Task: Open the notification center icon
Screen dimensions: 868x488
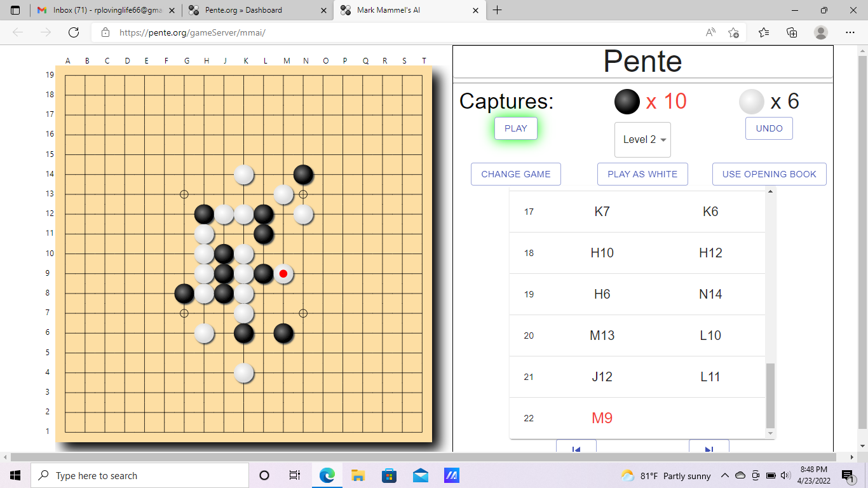Action: [848, 475]
